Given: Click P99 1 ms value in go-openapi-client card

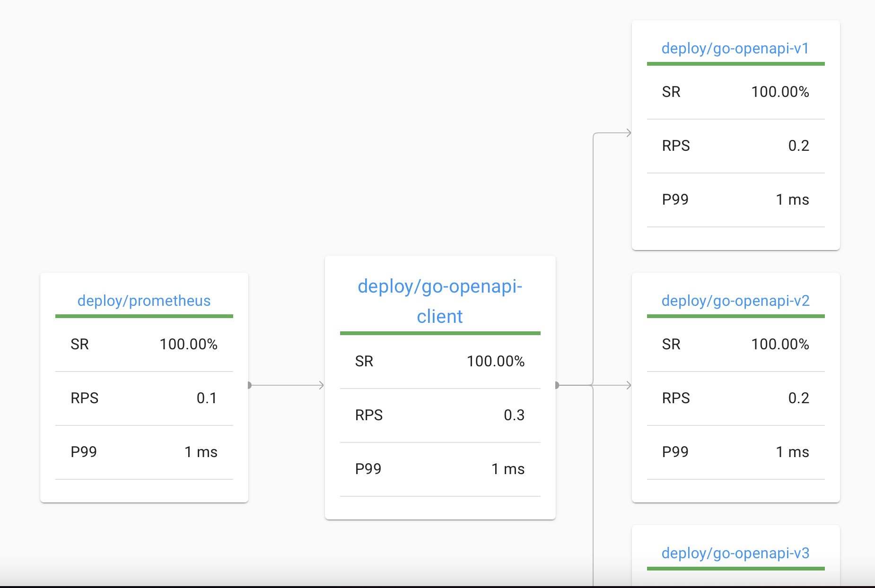Looking at the screenshot, I should 508,469.
